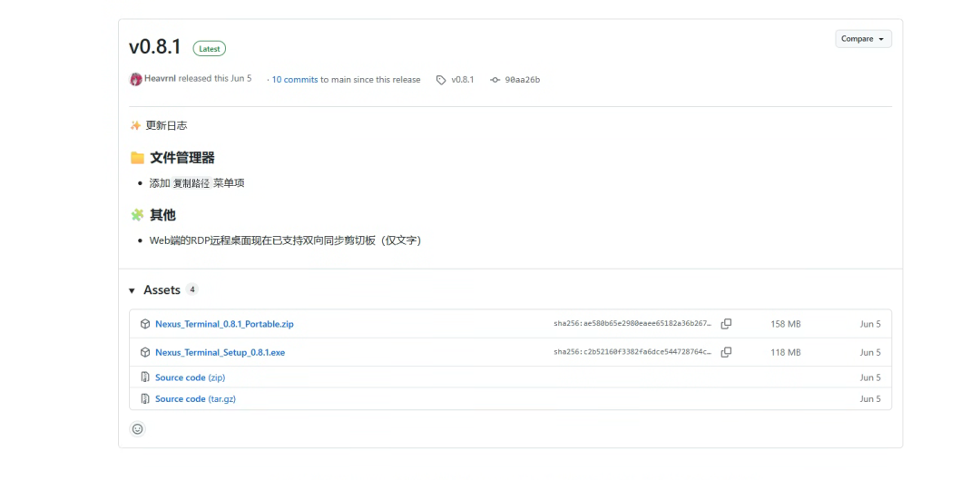Open the 10 commits link
The image size is (980, 480).
(295, 80)
